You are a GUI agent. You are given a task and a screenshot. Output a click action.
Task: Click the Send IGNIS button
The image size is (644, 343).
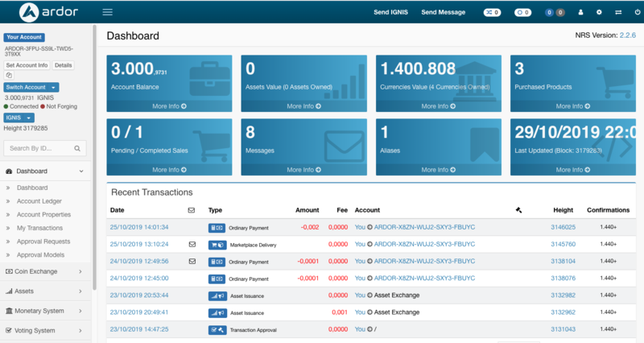click(391, 12)
